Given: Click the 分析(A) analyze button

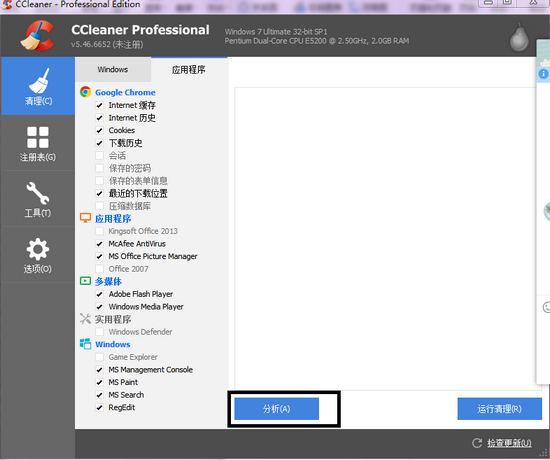Looking at the screenshot, I should (277, 409).
